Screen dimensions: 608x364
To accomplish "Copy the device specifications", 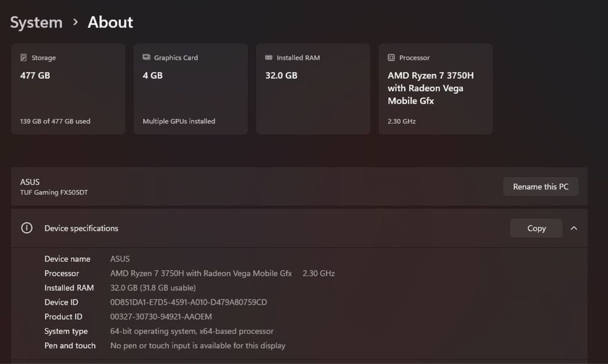I will 536,228.
